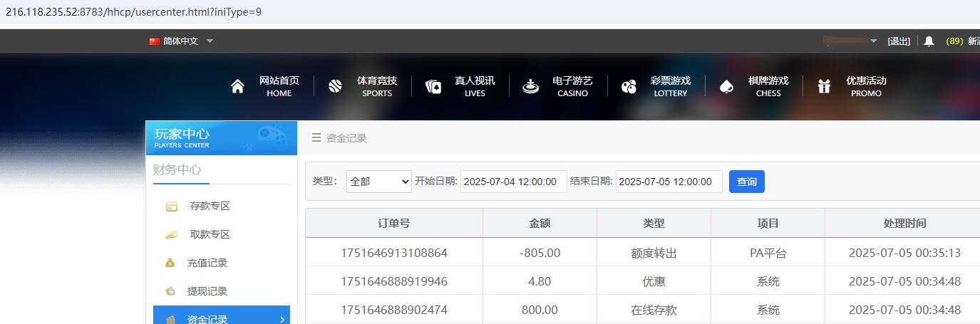980x324 pixels.
Task: Click the 结束日期 date field
Action: point(669,182)
